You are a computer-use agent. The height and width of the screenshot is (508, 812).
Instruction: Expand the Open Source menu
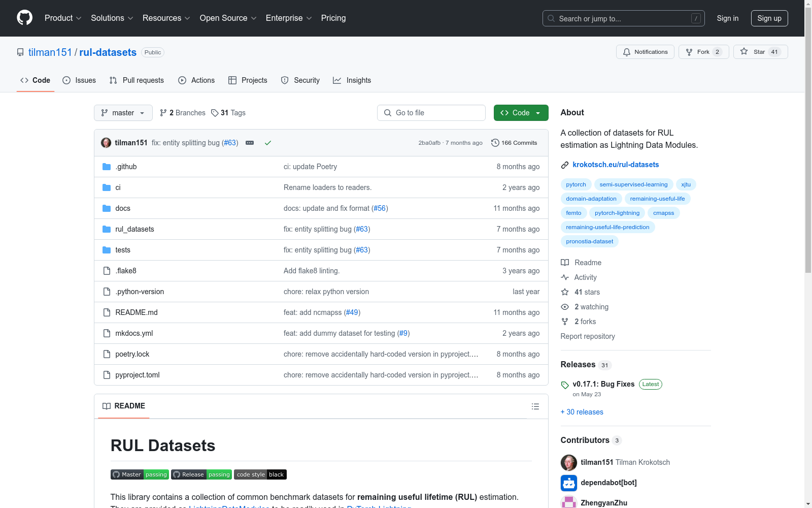[x=228, y=18]
